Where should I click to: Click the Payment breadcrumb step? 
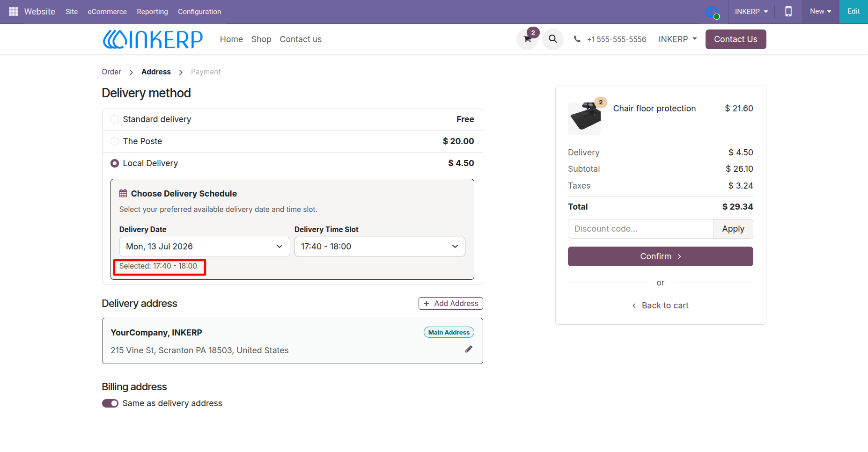[206, 72]
